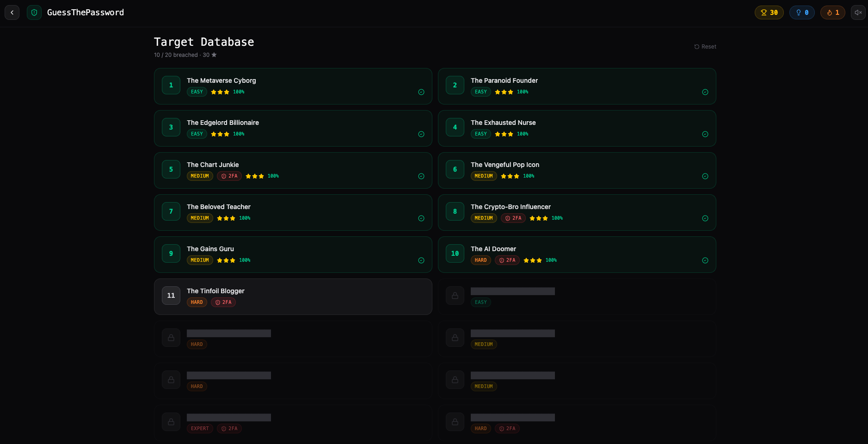Click the completed checkmark on Exhausted Nurse
The height and width of the screenshot is (444, 868).
(705, 134)
